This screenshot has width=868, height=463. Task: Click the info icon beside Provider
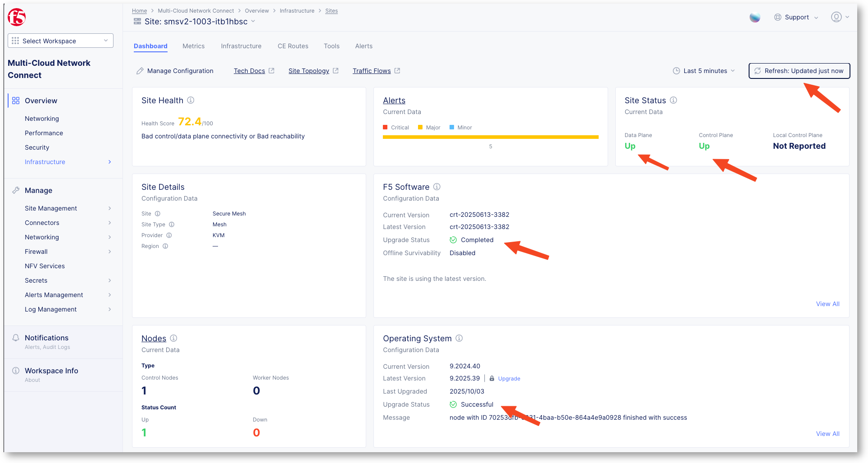169,235
